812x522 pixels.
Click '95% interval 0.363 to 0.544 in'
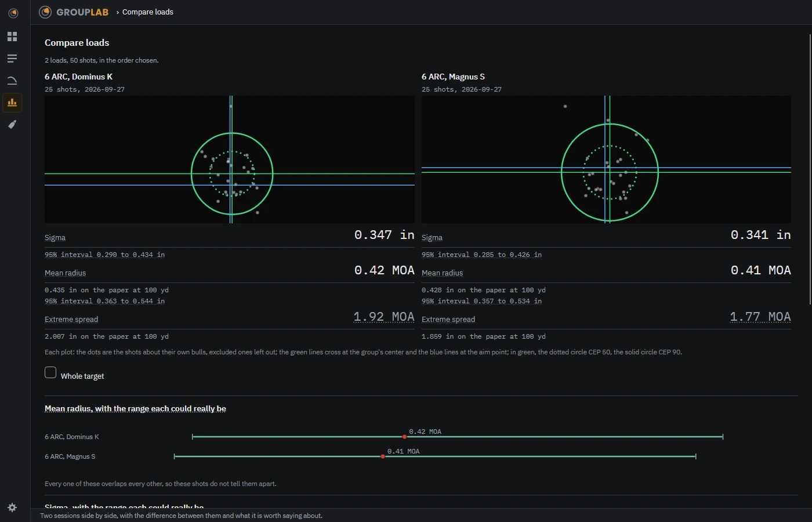tap(104, 301)
